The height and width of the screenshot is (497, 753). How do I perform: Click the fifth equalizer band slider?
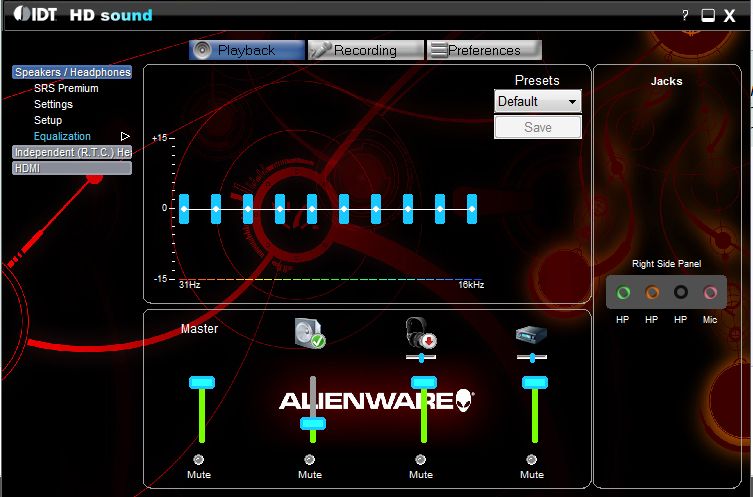click(312, 209)
